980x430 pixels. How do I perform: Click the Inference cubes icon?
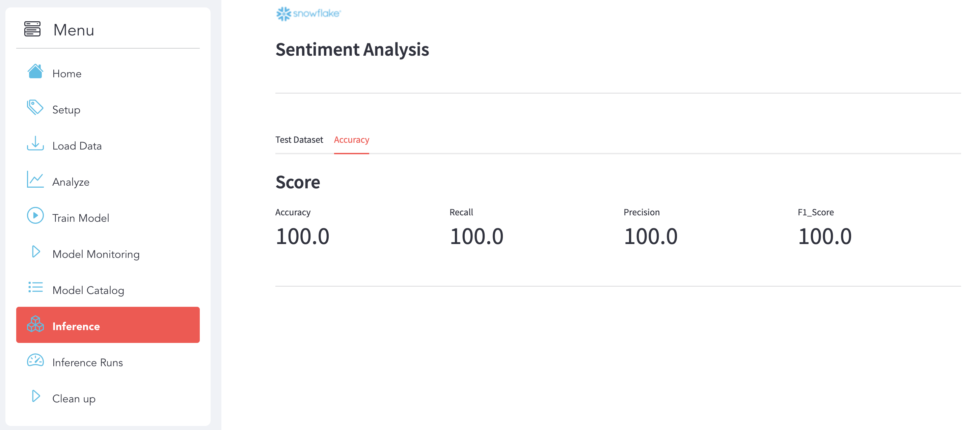[35, 324]
